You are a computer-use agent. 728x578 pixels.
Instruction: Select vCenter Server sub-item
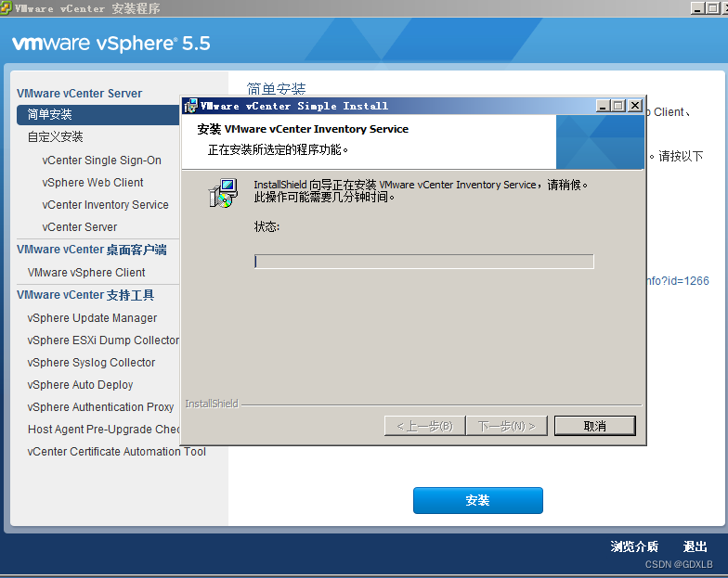coord(80,226)
